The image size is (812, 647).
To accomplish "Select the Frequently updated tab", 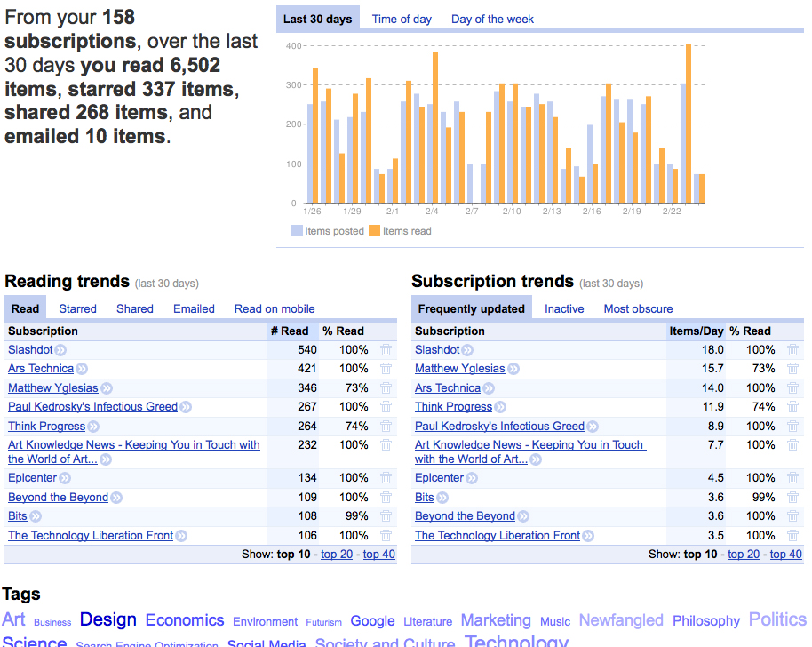I will pos(471,308).
